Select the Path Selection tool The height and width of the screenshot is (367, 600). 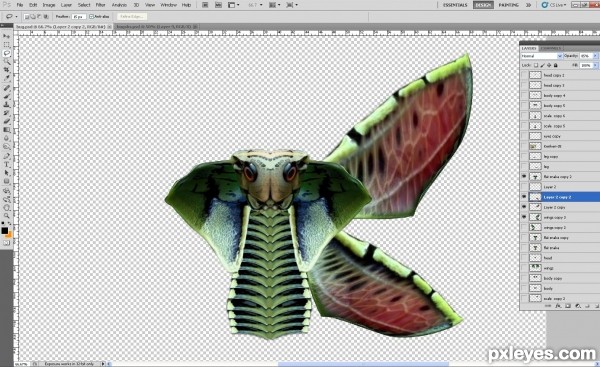click(7, 173)
